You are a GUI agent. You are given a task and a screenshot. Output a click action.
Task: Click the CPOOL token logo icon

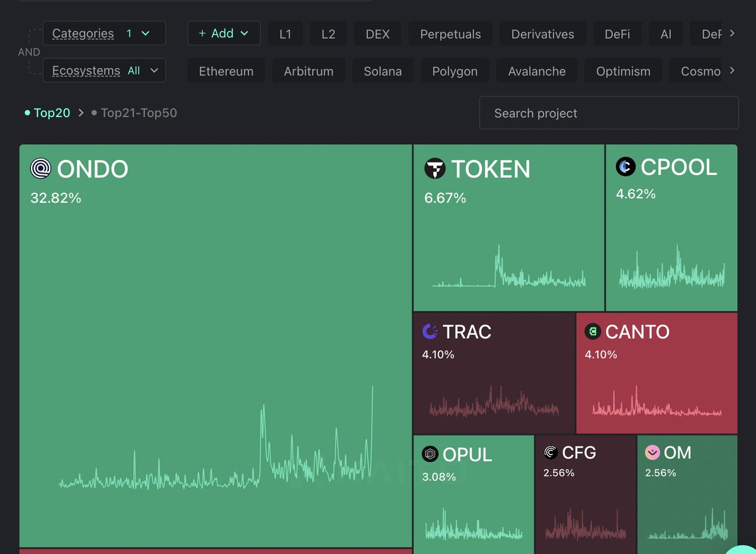click(625, 167)
